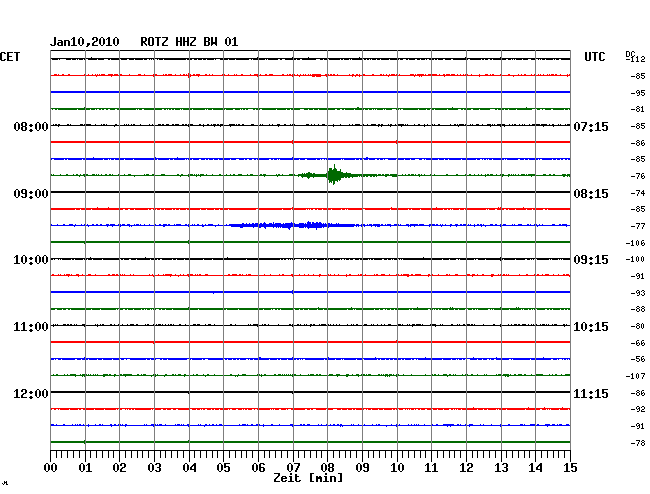
Task: Select the 12:00 CET time label
Action: [x=31, y=393]
